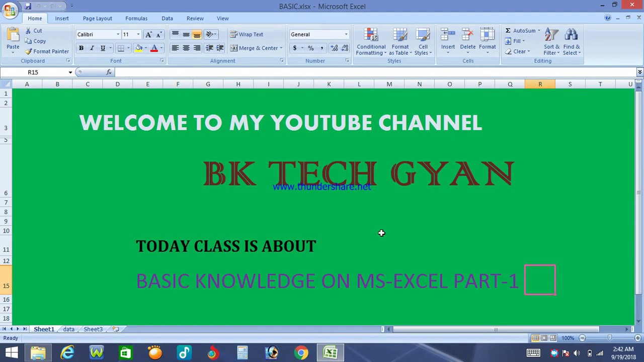
Task: Click the Office button logo
Action: (10, 10)
